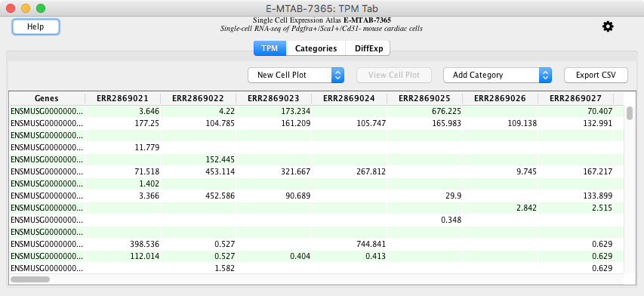Select cell with value 161.209
The width and height of the screenshot is (644, 296).
(x=273, y=123)
